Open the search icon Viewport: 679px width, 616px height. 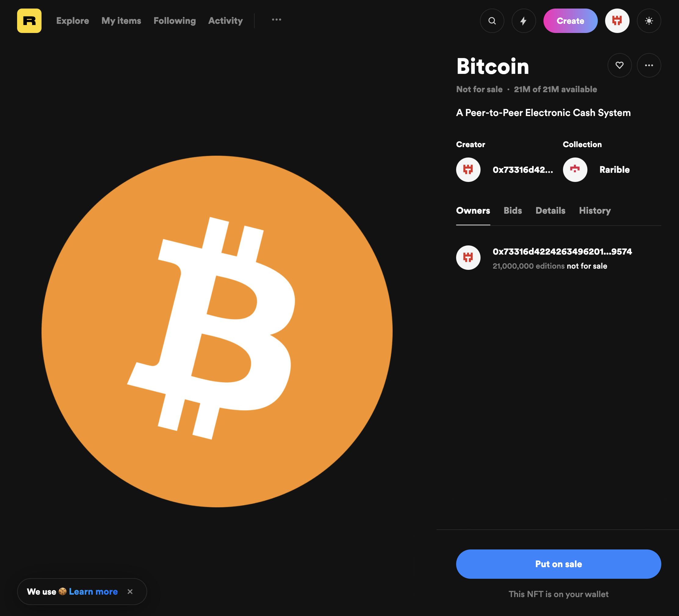492,20
